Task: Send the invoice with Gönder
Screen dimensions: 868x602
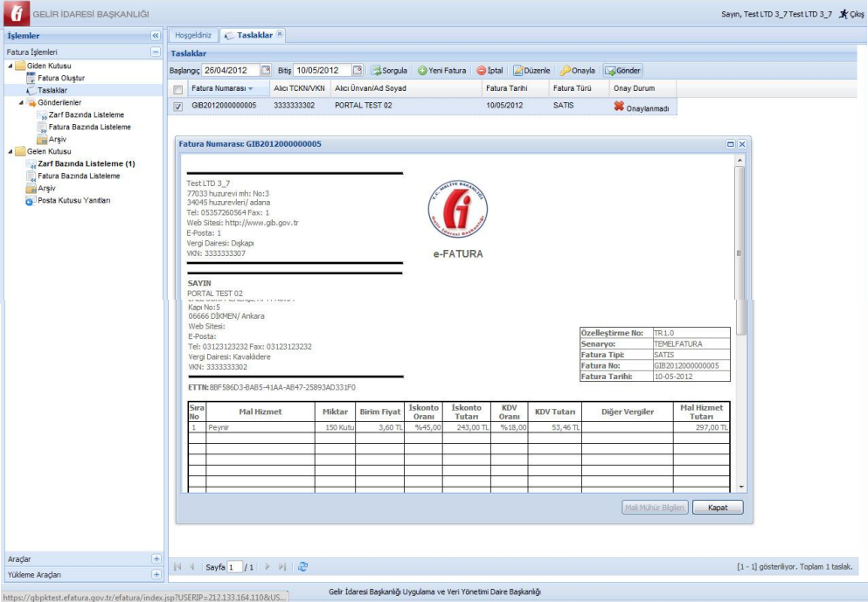Action: pyautogui.click(x=622, y=71)
